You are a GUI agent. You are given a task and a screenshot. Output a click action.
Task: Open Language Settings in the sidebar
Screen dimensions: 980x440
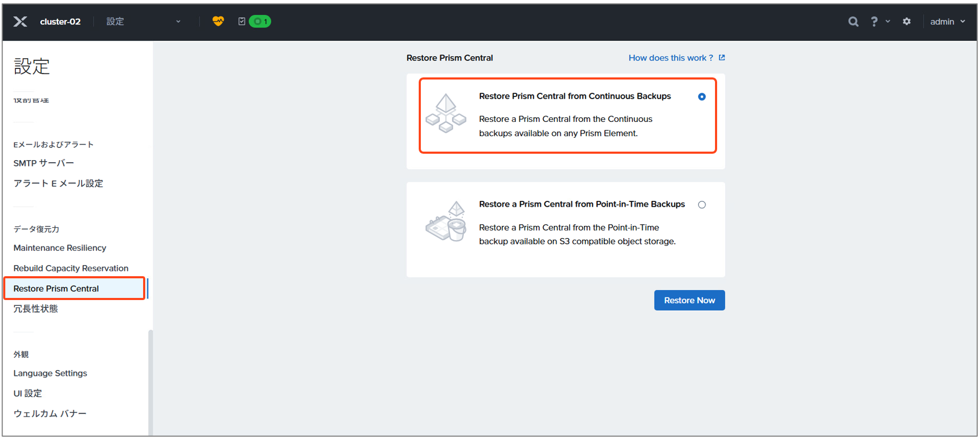[x=50, y=374]
